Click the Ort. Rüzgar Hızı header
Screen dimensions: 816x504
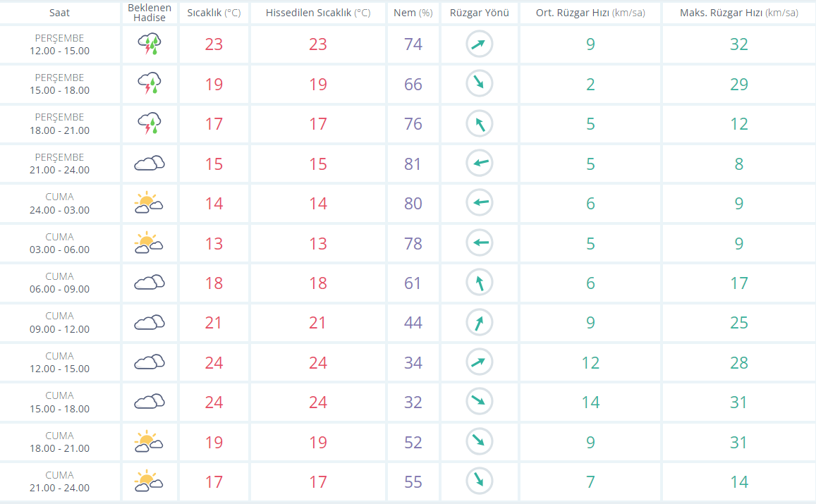point(590,13)
